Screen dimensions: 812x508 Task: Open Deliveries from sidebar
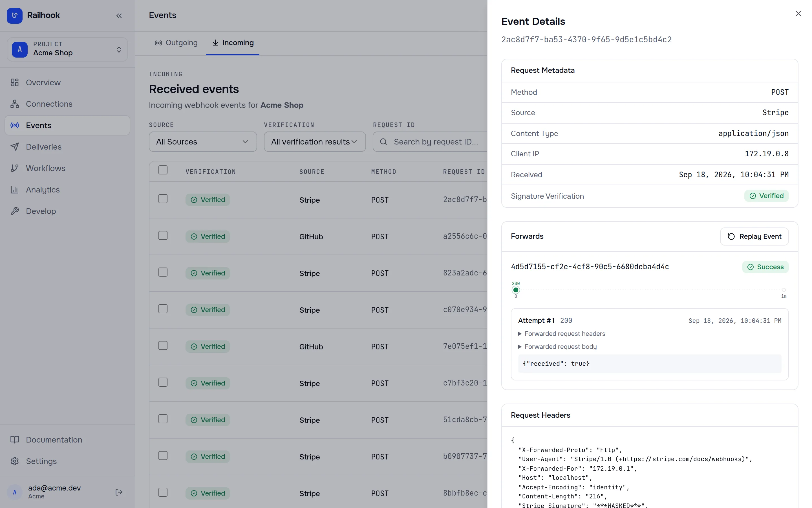(67, 147)
